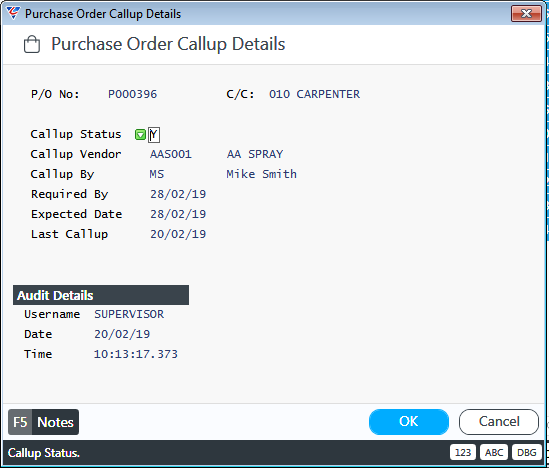The width and height of the screenshot is (549, 469).
Task: Select the Expected Date value 28/02/19
Action: coord(178,214)
